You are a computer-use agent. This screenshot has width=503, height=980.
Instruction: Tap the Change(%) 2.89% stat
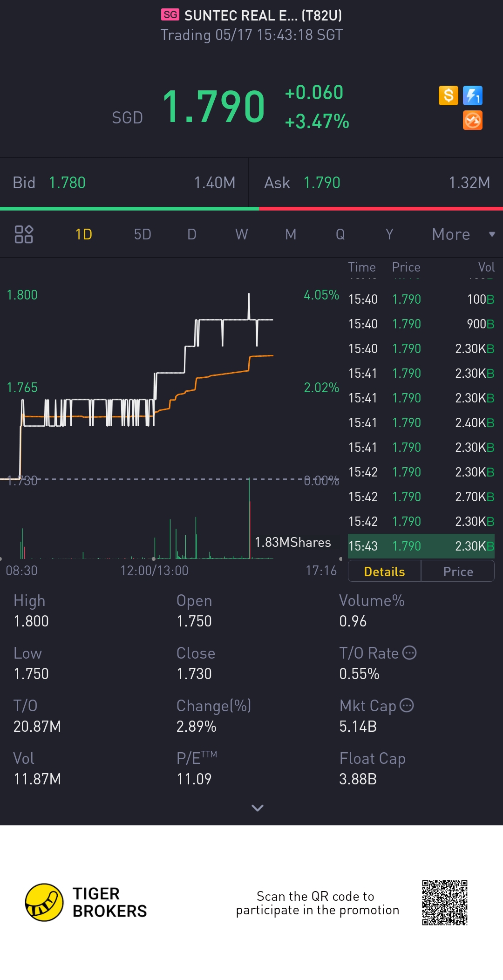[214, 716]
